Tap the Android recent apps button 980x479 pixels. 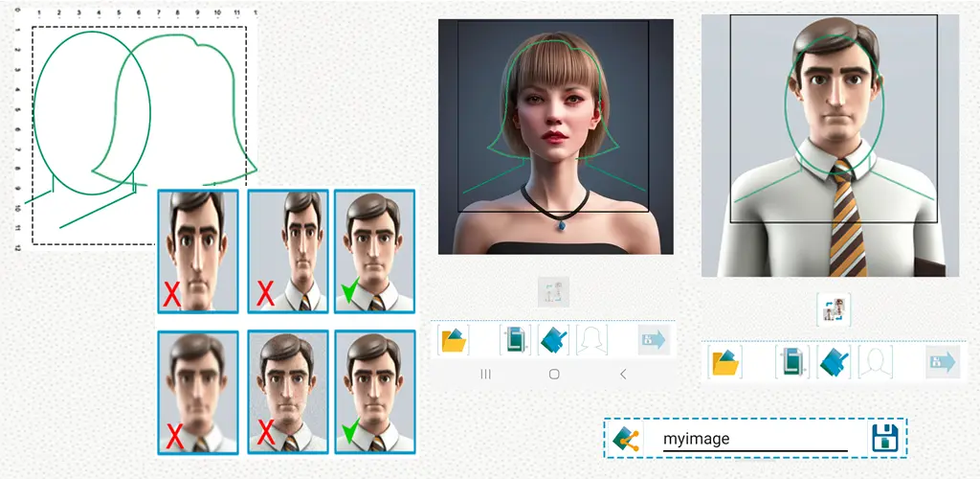tap(485, 374)
